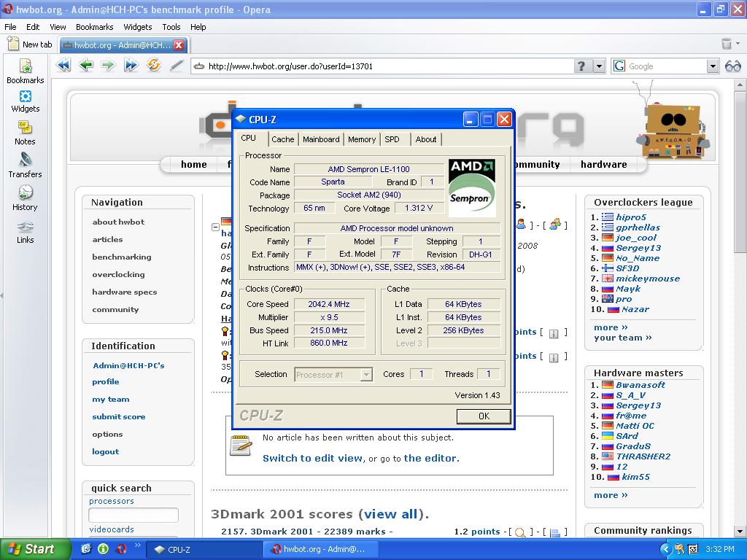747x560 pixels.
Task: Switch to the Cache tab in CPU-Z
Action: [x=283, y=139]
